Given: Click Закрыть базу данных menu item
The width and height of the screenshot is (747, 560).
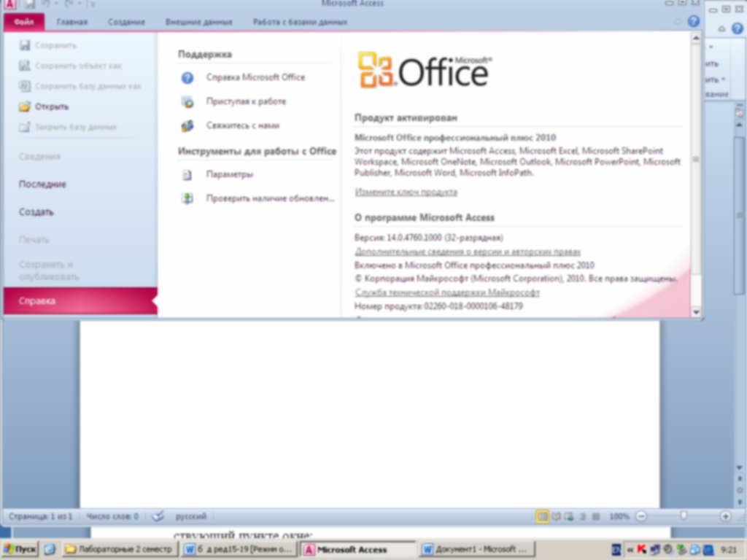Looking at the screenshot, I should 67,127.
